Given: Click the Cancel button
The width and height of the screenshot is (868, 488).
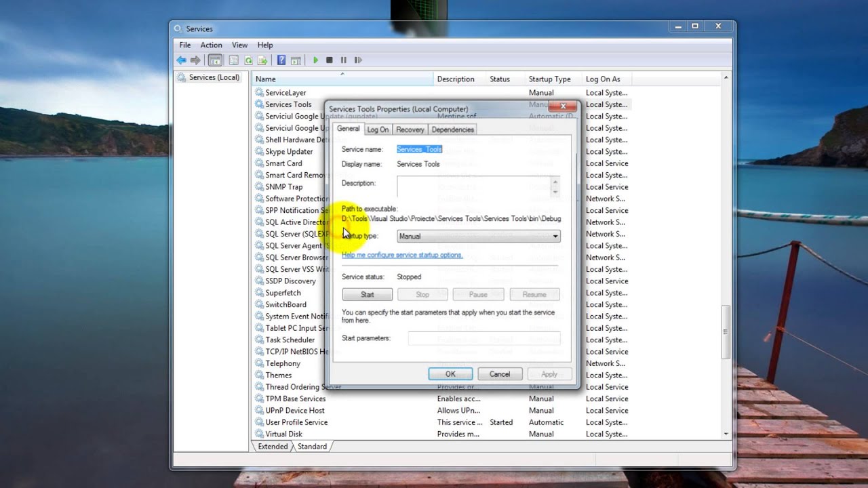Looking at the screenshot, I should tap(500, 374).
